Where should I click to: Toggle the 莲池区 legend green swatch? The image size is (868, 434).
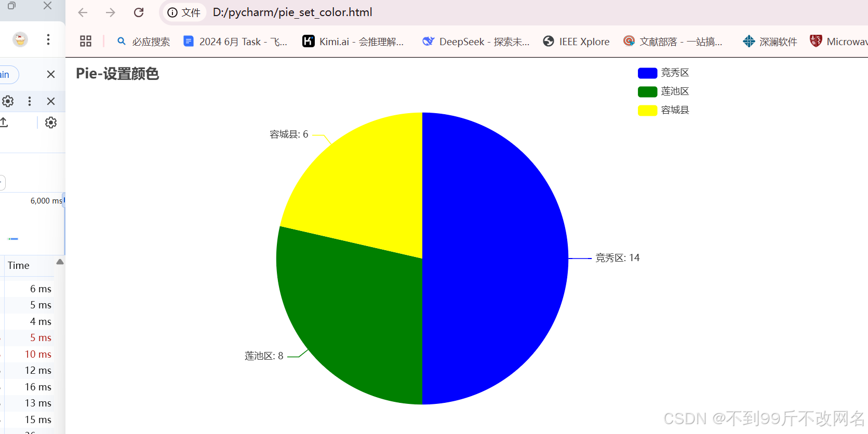[647, 91]
